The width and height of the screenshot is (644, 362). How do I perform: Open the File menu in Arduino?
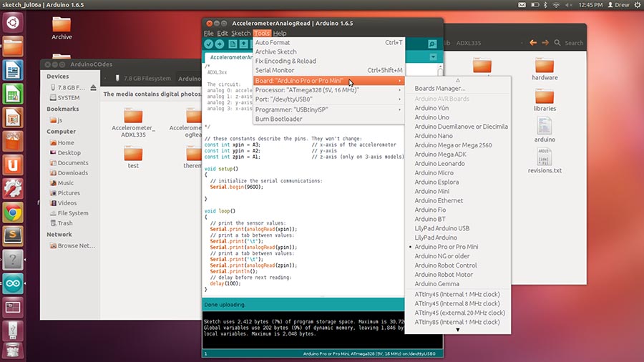pyautogui.click(x=209, y=33)
